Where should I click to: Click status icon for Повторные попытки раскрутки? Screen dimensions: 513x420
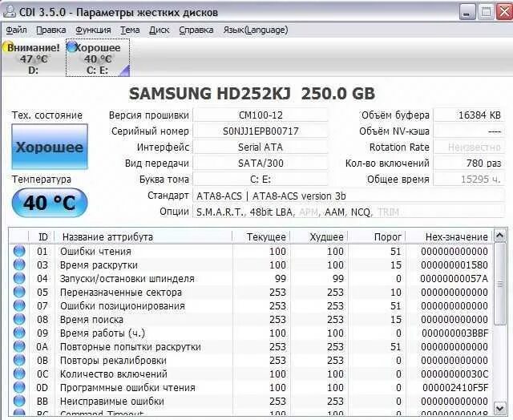pyautogui.click(x=19, y=347)
